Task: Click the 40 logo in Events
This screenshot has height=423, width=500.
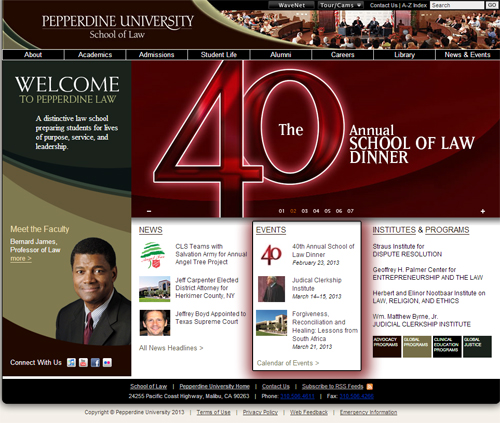Action: tap(272, 255)
